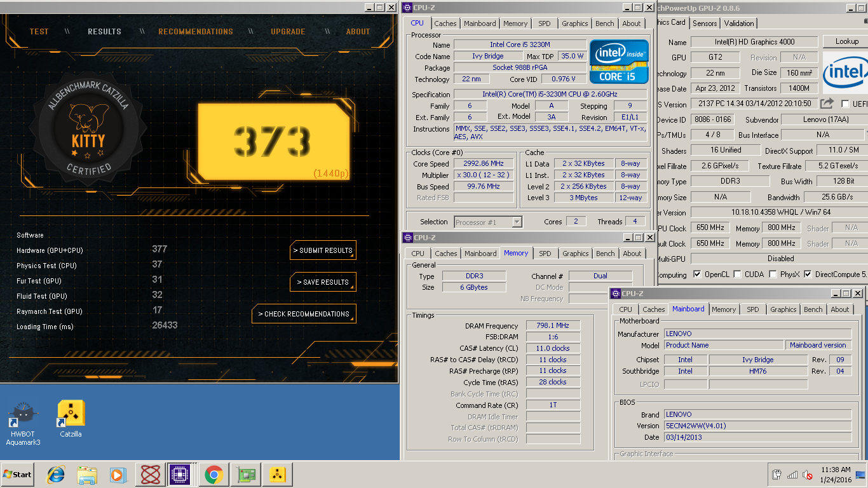Click the 2992.86 MHz Core Speed value
Screen dimensions: 868x488
click(x=484, y=163)
